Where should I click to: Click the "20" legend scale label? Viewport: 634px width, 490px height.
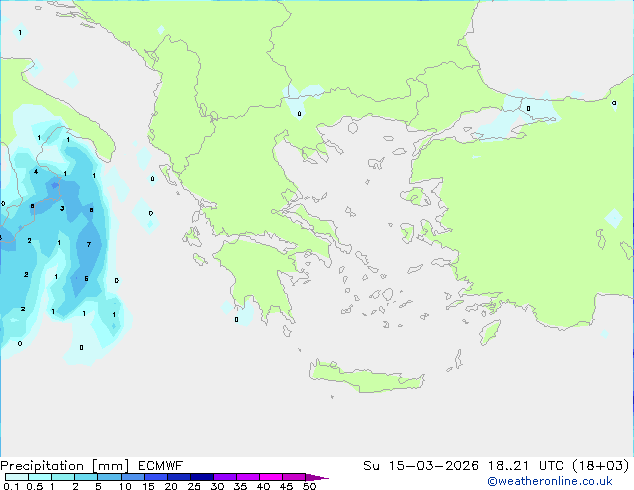(171, 486)
